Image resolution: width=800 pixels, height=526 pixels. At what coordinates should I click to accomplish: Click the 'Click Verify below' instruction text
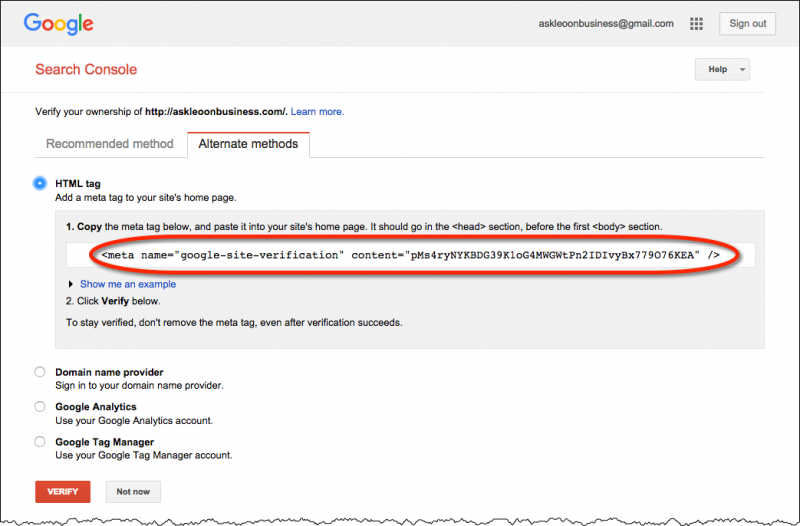coord(113,301)
